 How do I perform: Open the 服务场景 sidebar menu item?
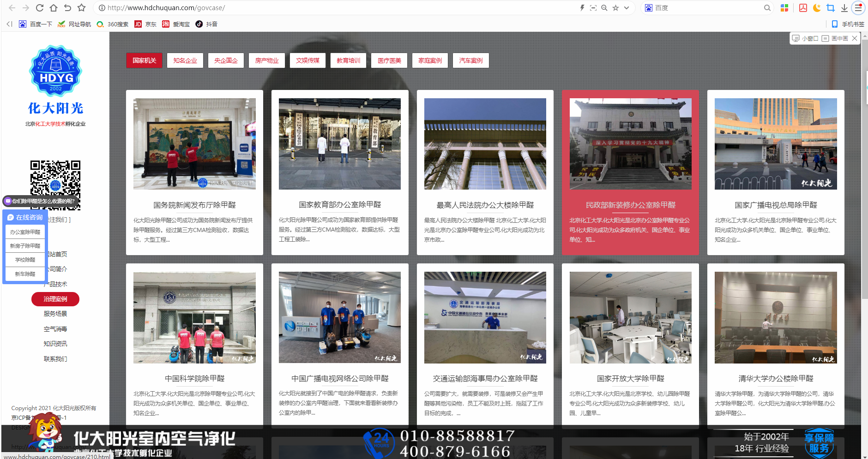55,314
